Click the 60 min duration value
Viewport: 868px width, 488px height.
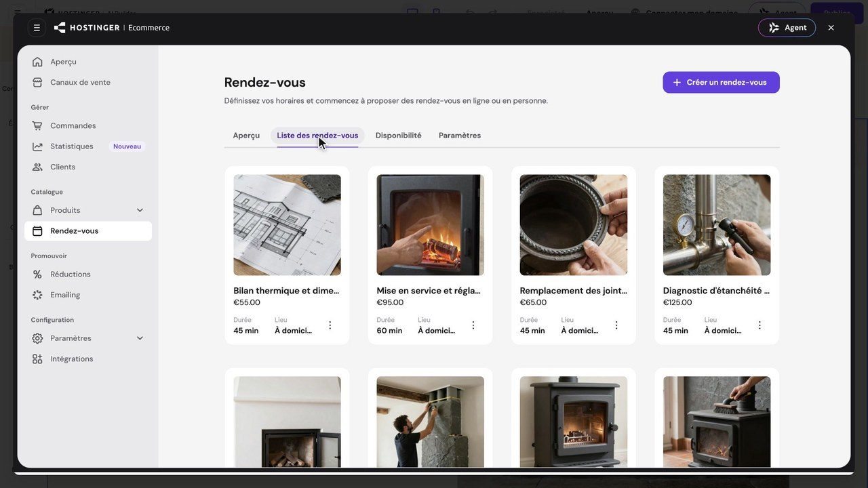coord(390,331)
